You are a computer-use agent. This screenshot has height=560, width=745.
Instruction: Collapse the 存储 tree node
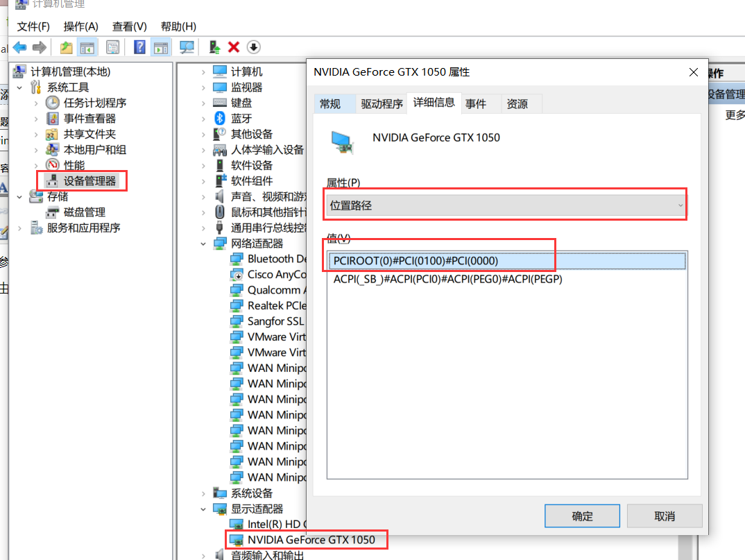pos(19,197)
